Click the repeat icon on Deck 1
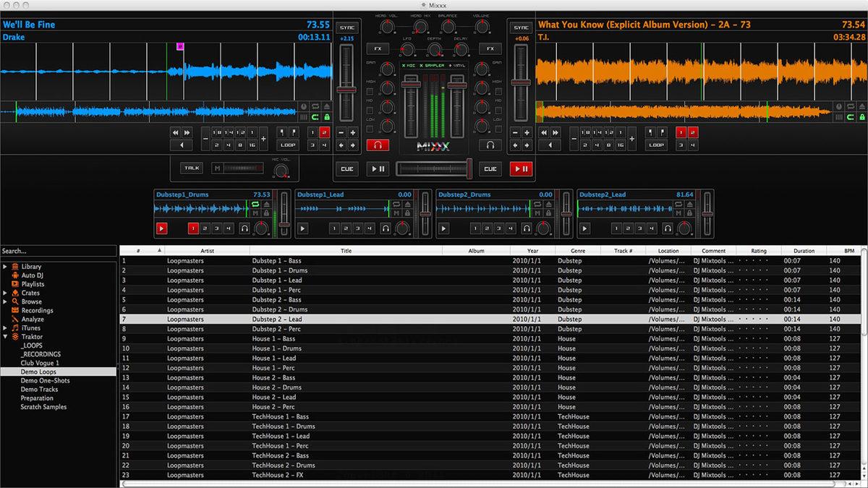 317,106
